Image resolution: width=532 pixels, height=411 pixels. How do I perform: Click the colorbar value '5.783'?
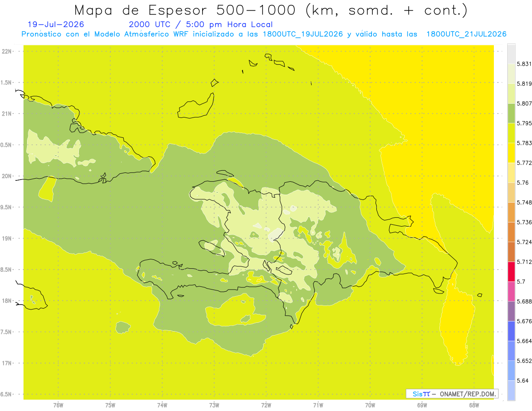523,143
